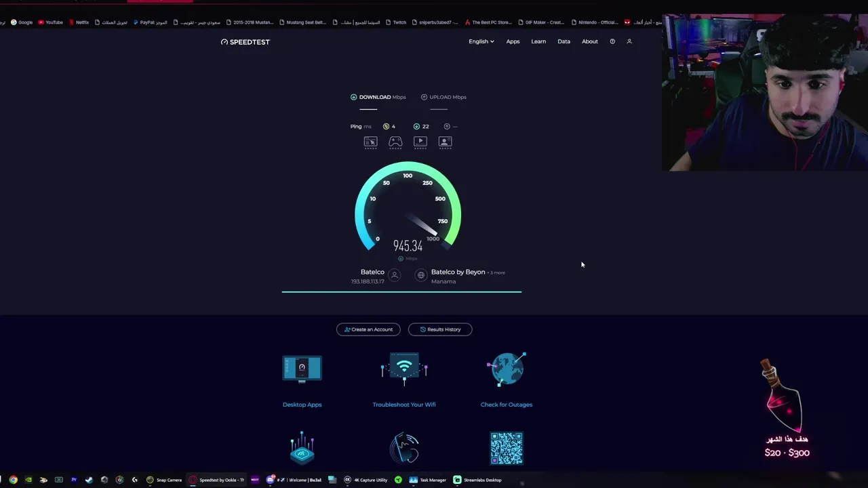Click the router signal icon below Desktop Apps
868x488 pixels.
(302, 448)
